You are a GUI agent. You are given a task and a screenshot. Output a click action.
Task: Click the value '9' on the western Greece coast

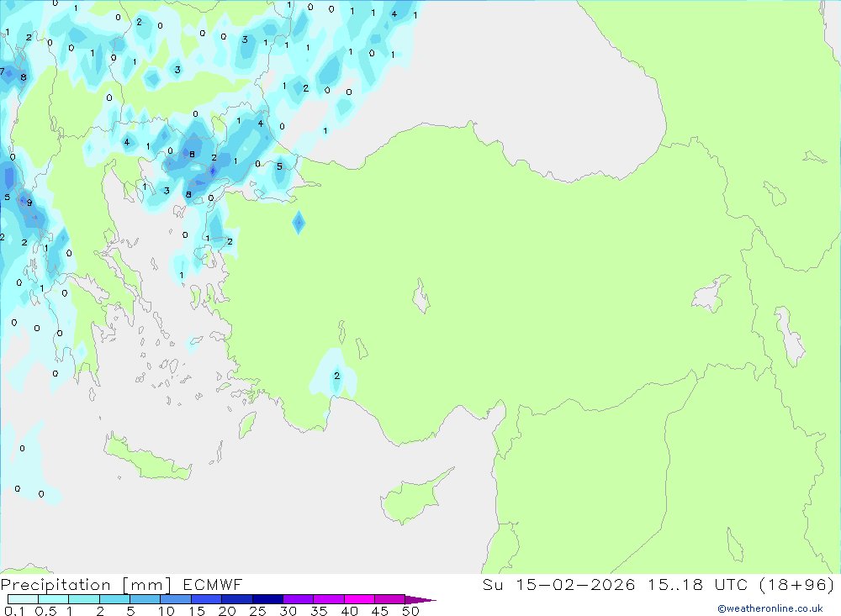[29, 203]
